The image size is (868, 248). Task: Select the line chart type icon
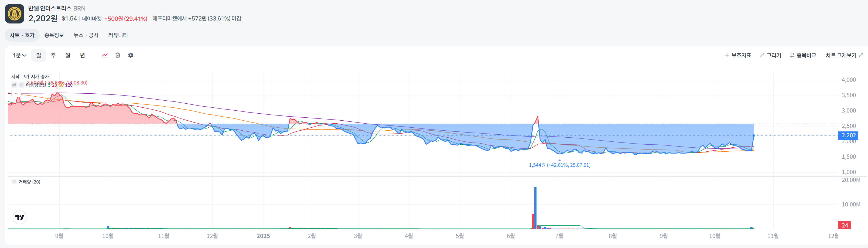pyautogui.click(x=105, y=55)
